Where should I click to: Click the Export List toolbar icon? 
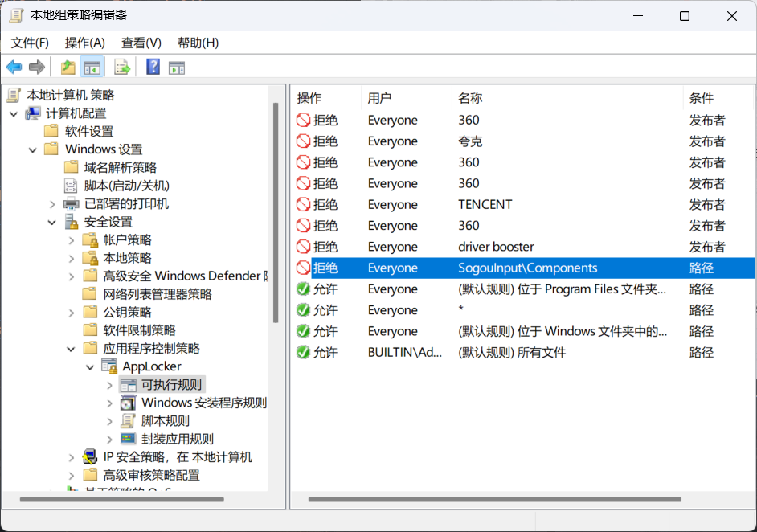[122, 68]
